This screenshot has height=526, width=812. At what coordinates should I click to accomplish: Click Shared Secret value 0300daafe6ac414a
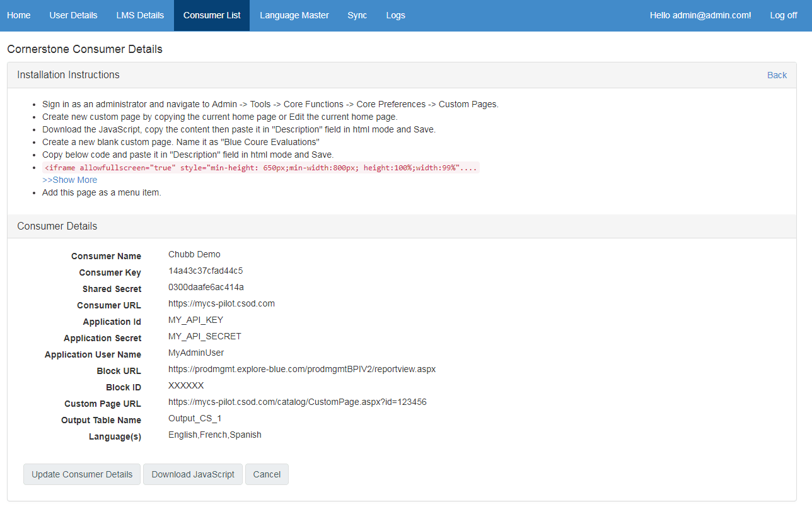point(206,287)
